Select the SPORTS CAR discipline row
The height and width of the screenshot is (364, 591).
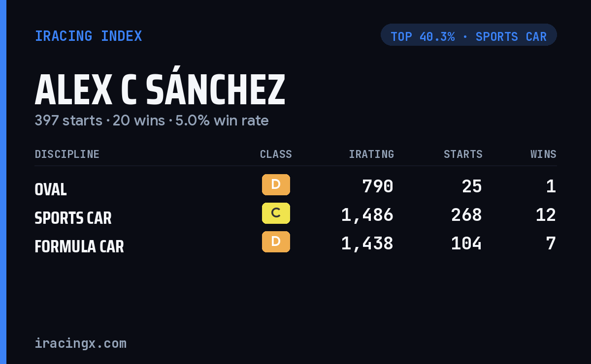295,215
